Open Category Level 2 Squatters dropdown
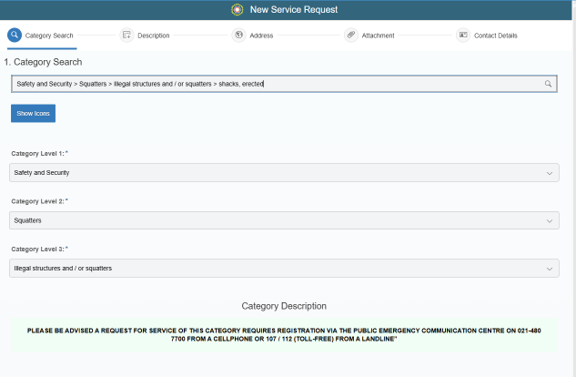 pos(284,220)
